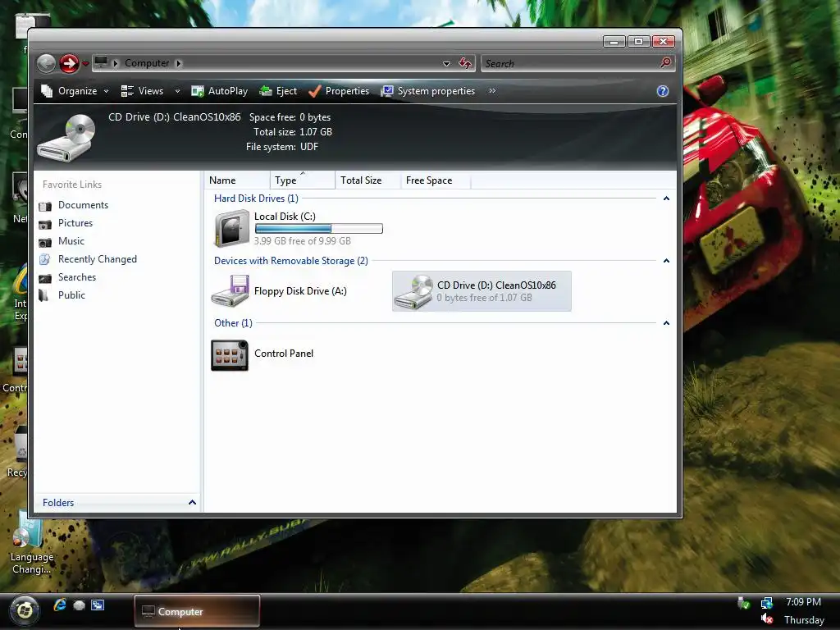Click the 7:09 PM taskbar clock
The image size is (840, 630).
tap(803, 602)
